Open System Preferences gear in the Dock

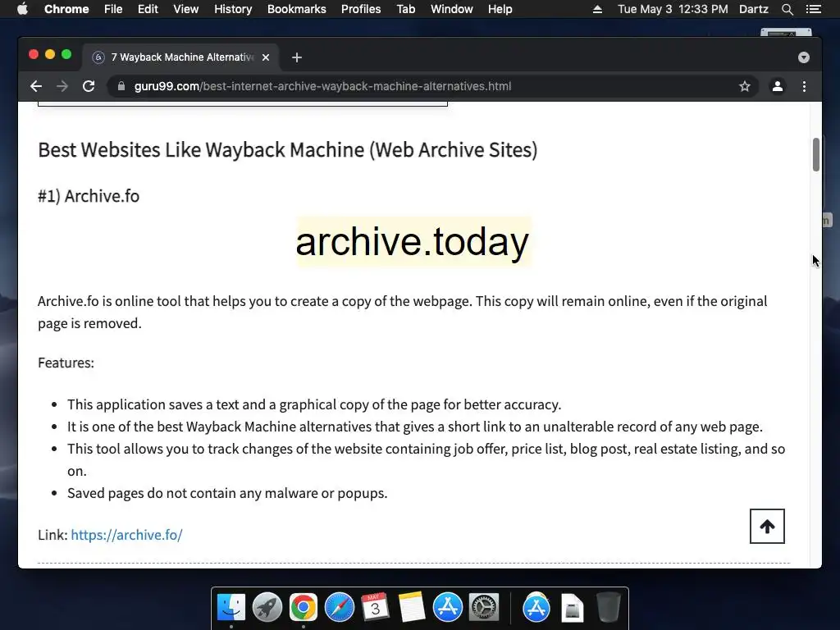click(x=484, y=607)
